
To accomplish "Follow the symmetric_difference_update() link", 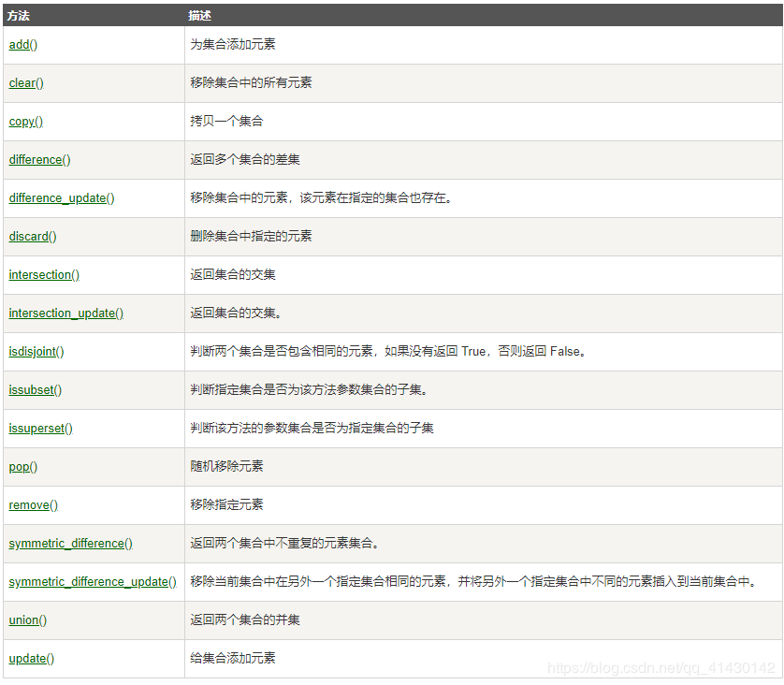I will [93, 582].
